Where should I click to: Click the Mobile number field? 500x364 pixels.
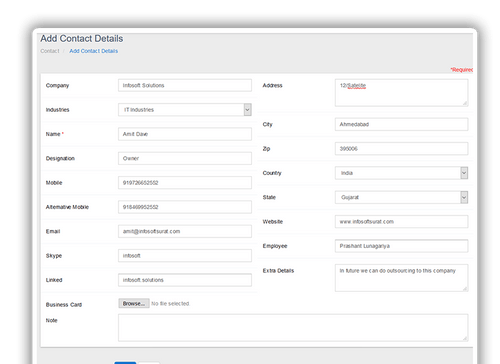point(185,183)
